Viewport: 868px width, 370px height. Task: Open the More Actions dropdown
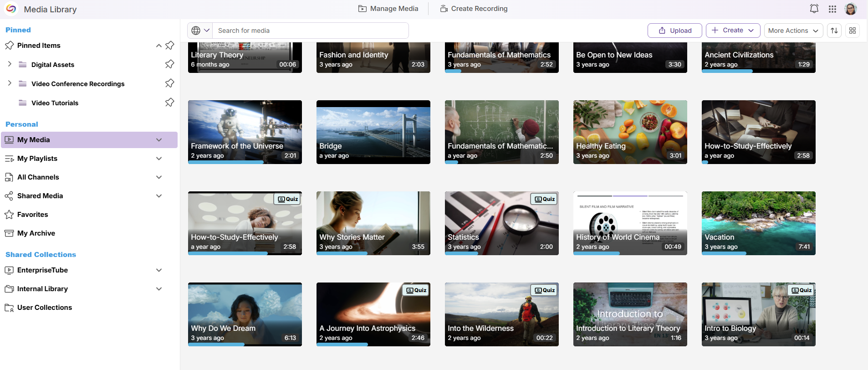[793, 31]
